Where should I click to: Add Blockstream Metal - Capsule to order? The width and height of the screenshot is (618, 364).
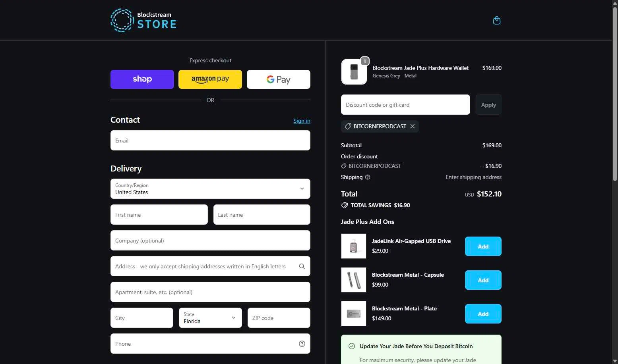483,280
